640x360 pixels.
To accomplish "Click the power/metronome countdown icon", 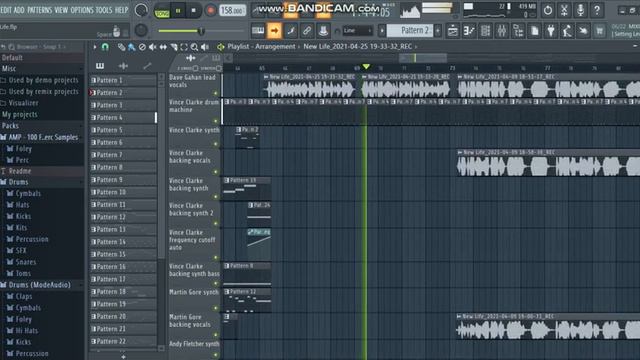I will point(548,10).
